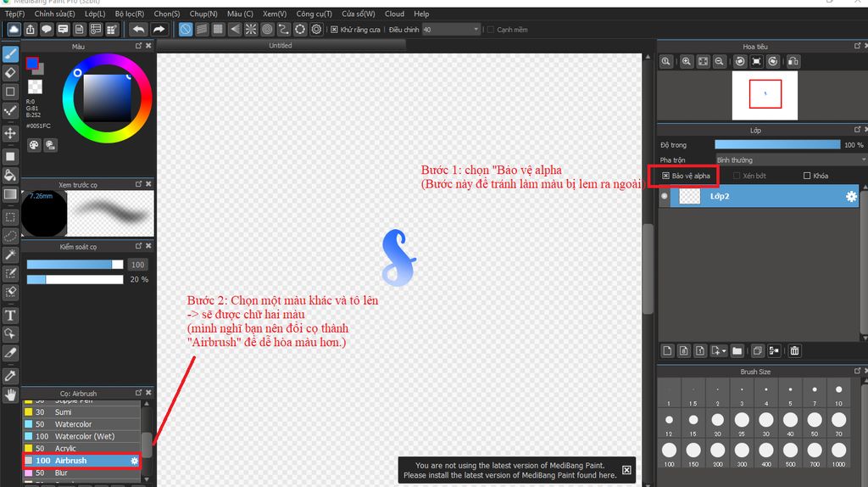Viewport: 868px width, 487px height.
Task: Toggle Xén bớt checkbox
Action: tap(737, 176)
